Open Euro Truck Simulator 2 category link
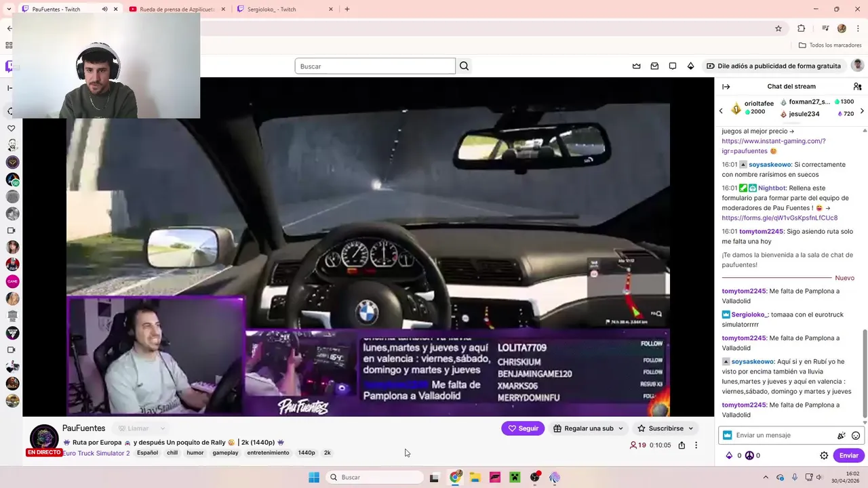This screenshot has height=488, width=868. click(96, 453)
